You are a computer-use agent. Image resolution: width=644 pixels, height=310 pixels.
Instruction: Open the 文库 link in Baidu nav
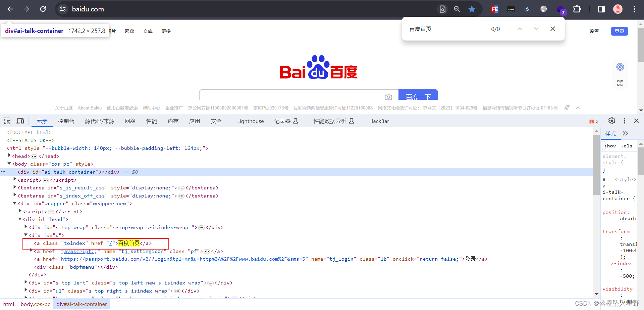tap(148, 31)
